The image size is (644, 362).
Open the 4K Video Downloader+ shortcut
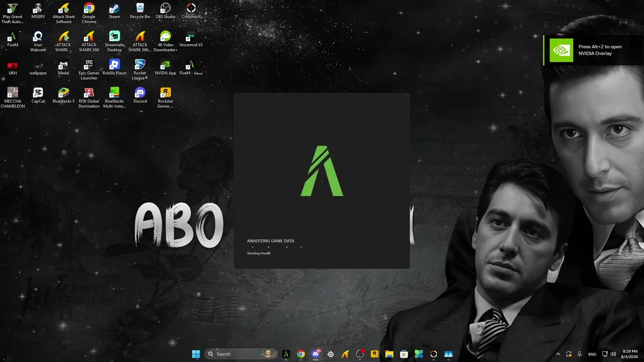(166, 42)
